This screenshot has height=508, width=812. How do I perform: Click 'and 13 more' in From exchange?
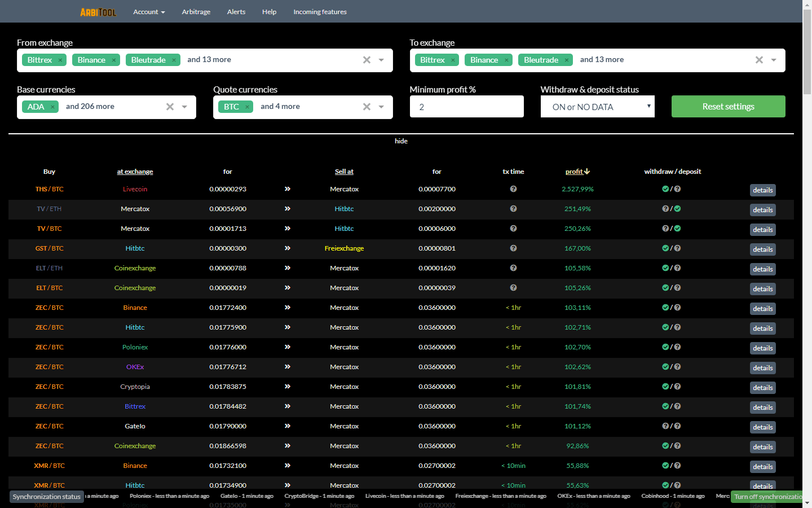[209, 60]
